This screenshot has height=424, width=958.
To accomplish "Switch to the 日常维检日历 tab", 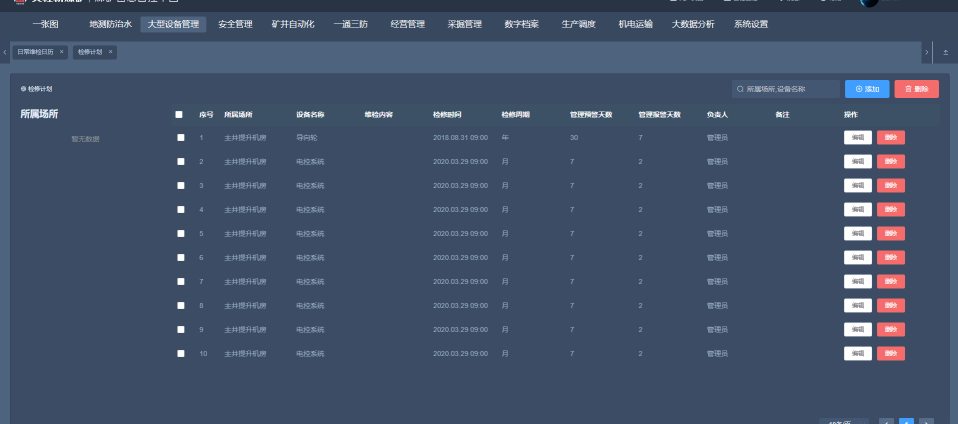I will (35, 51).
